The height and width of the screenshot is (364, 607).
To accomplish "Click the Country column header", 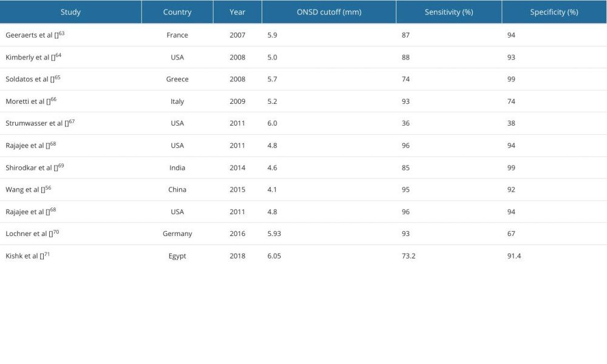I will [177, 12].
